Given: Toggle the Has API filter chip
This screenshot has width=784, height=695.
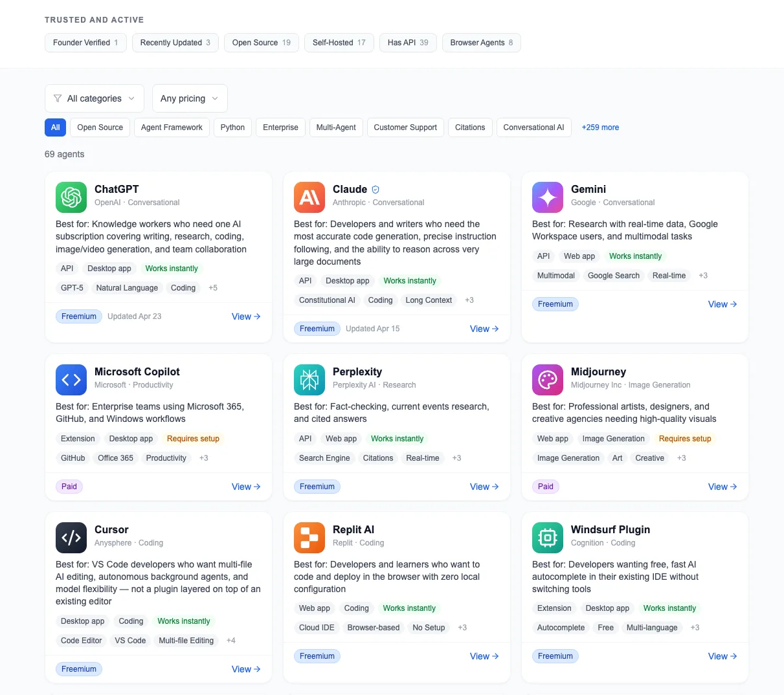Looking at the screenshot, I should tap(408, 43).
